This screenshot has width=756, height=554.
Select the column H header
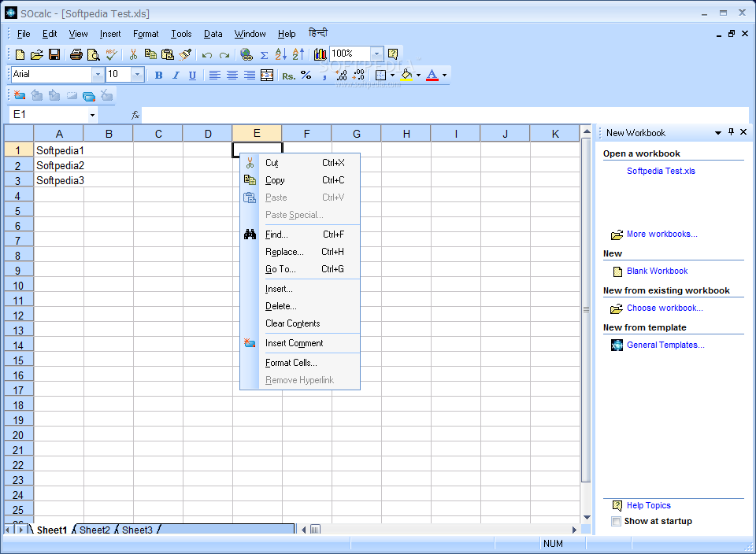coord(406,134)
